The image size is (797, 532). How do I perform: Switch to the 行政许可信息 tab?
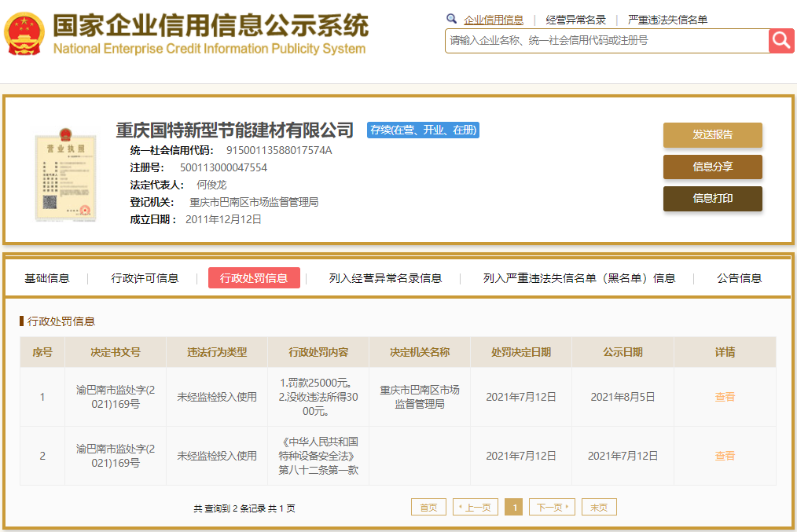[x=145, y=278]
